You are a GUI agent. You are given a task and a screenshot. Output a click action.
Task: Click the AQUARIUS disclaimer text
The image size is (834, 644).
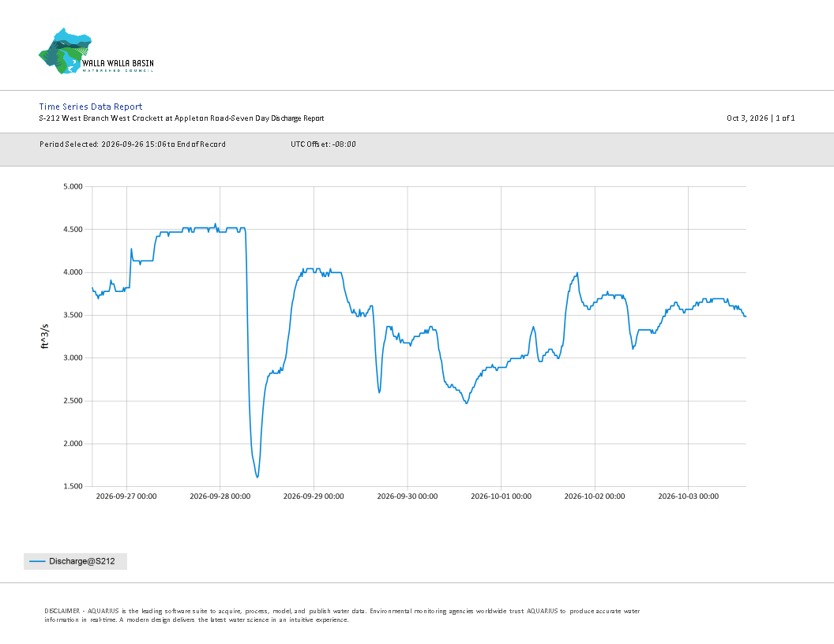tap(342, 616)
